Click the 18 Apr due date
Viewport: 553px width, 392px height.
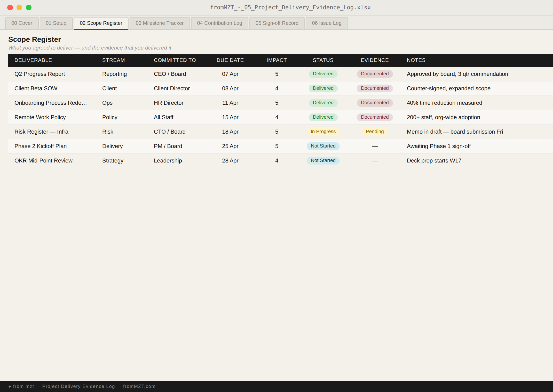pos(230,132)
